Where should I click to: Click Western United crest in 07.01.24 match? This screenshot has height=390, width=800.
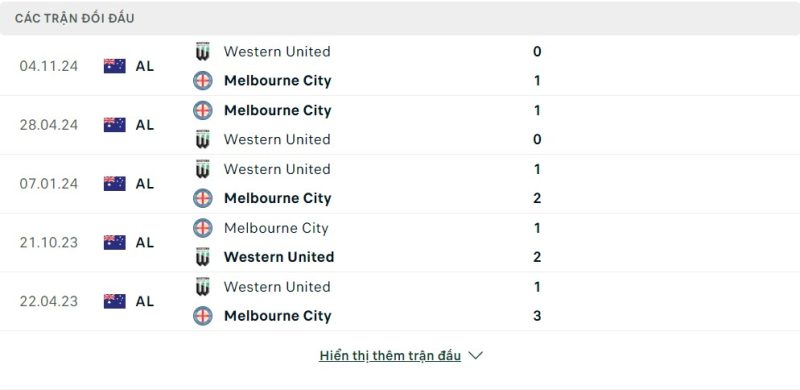203,169
